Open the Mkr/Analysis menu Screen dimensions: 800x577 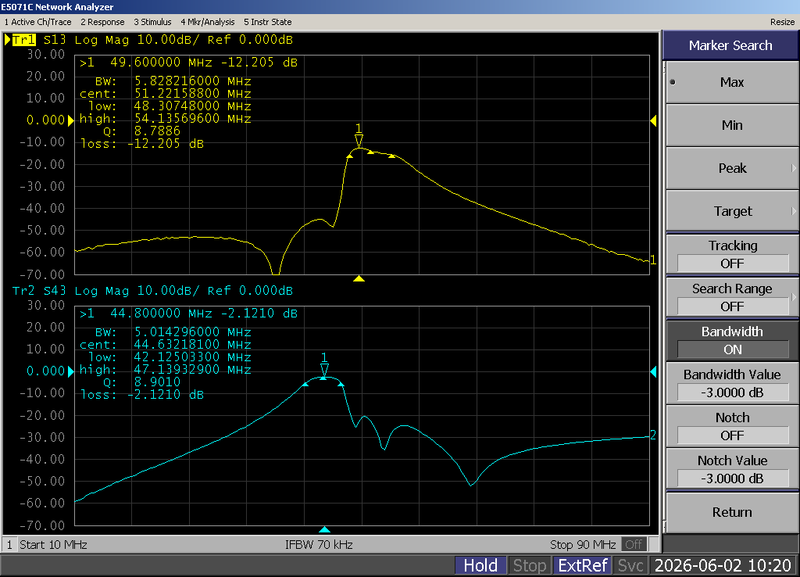pos(208,22)
